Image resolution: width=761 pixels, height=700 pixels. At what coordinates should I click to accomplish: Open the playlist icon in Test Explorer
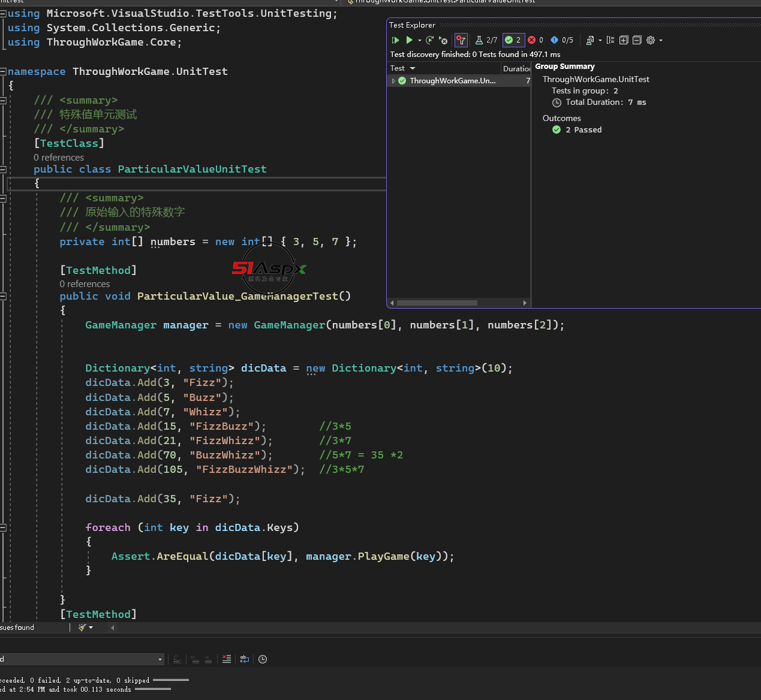(590, 40)
